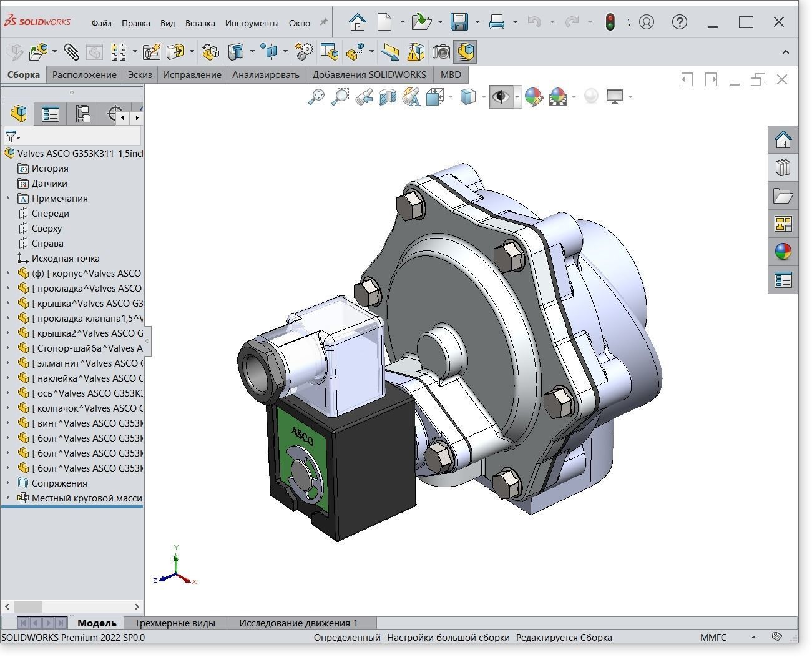Open the Исследование движения 1 tab
Image resolution: width=812 pixels, height=657 pixels.
click(298, 623)
